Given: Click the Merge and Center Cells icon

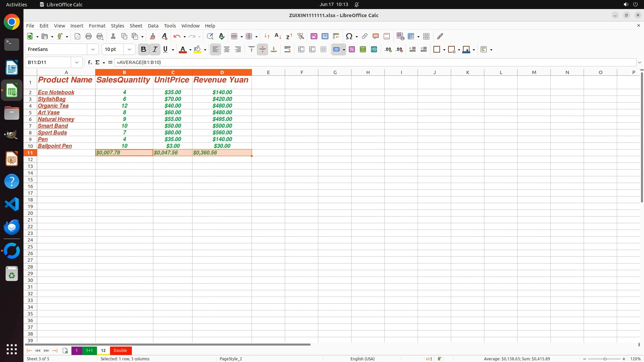Looking at the screenshot, I should [x=301, y=49].
